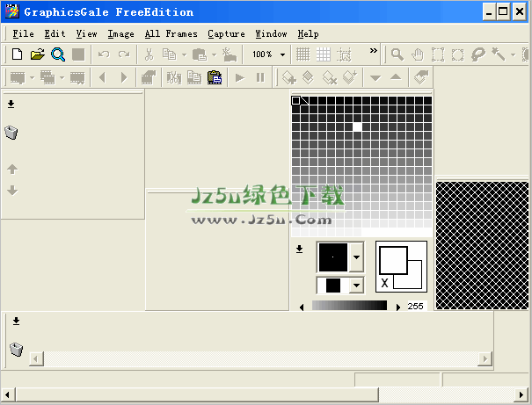Select the Zoom magnifier tool
Screen dimensions: 532x405
click(397, 54)
